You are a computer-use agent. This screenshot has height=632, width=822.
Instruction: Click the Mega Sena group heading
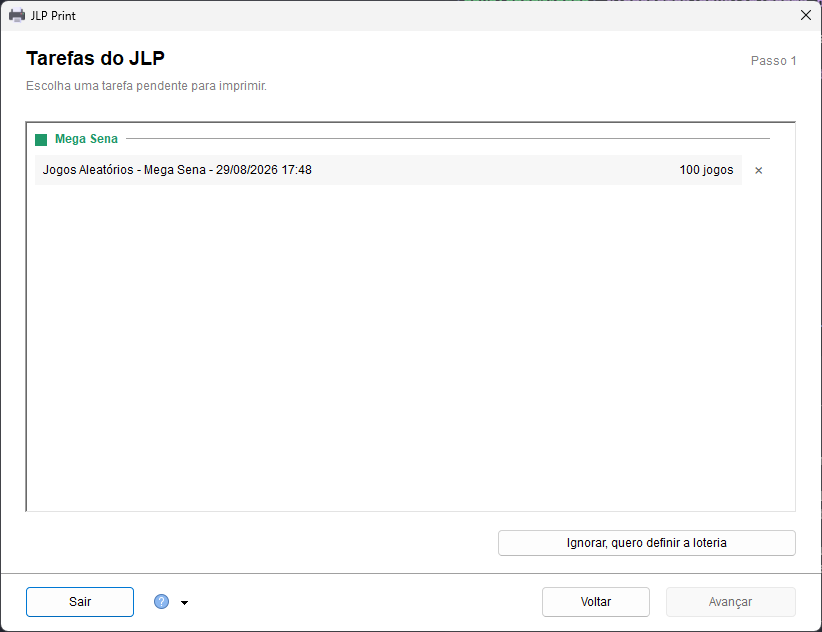click(x=86, y=139)
